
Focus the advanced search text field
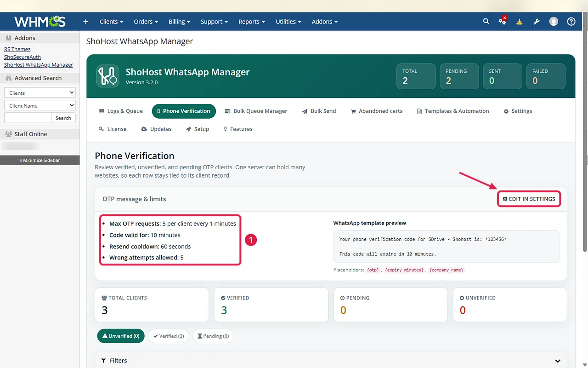28,118
